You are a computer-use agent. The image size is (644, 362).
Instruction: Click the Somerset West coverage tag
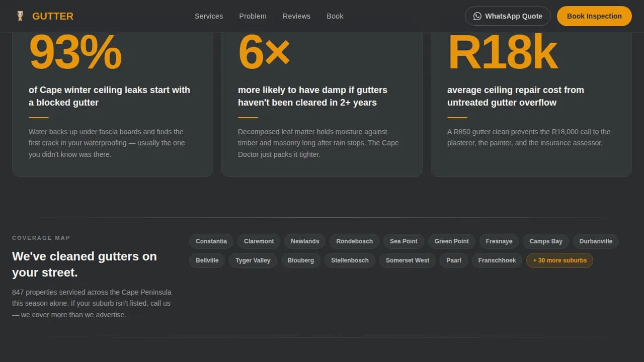(408, 260)
